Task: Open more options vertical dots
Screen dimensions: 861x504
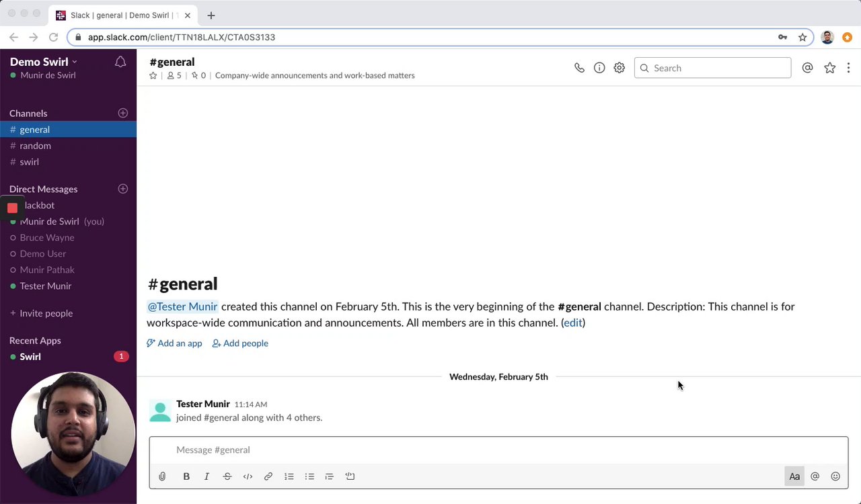Action: (848, 68)
